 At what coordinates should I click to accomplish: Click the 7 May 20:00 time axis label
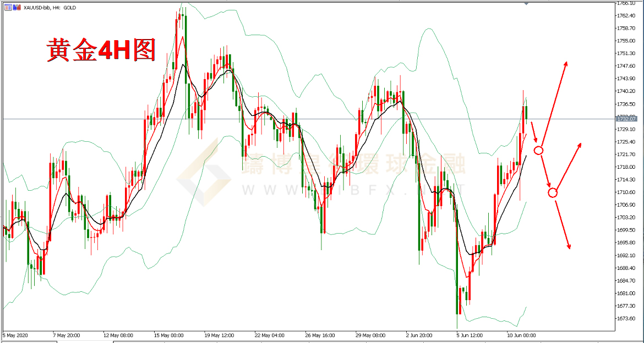[67, 335]
